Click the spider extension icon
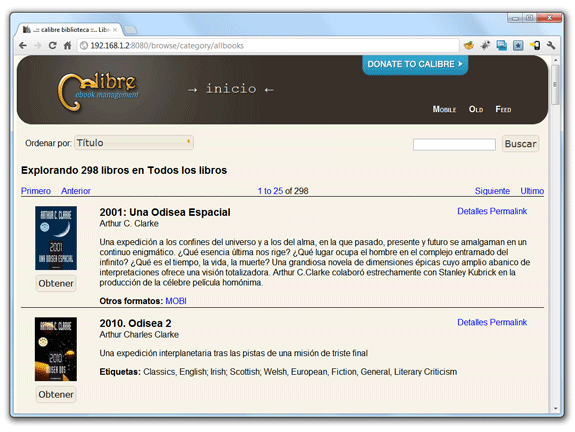The width and height of the screenshot is (575, 432). click(485, 45)
